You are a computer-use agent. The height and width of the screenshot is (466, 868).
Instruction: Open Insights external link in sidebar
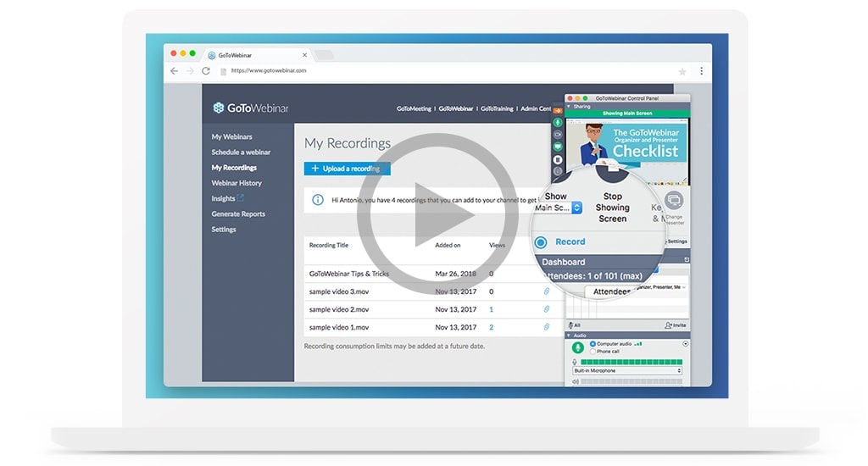point(227,198)
